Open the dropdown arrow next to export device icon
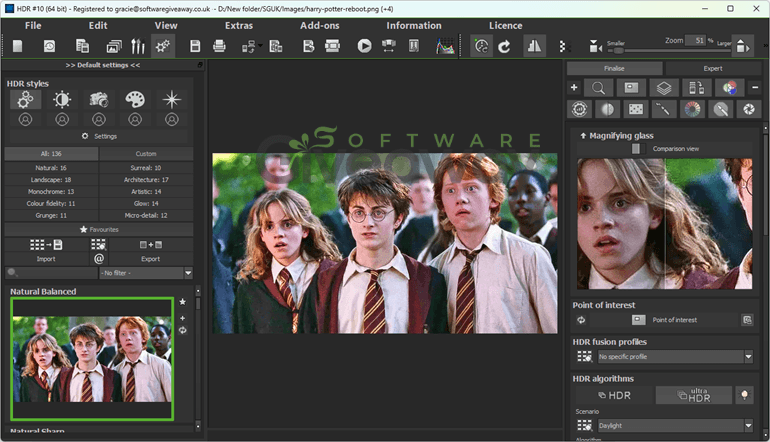 tap(260, 46)
